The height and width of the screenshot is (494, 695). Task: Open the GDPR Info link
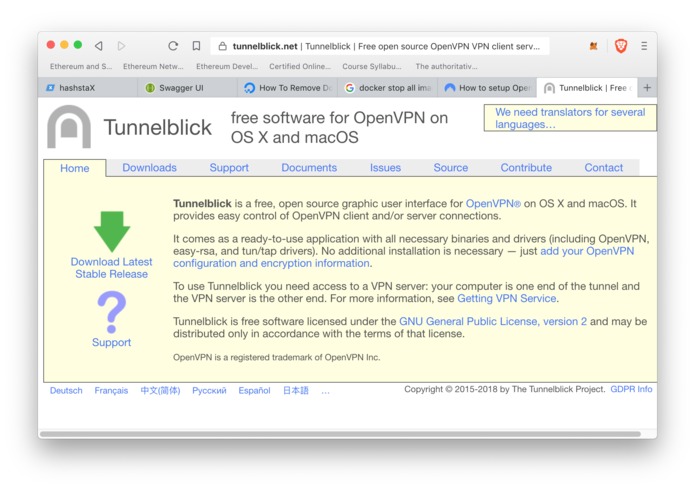coord(631,389)
